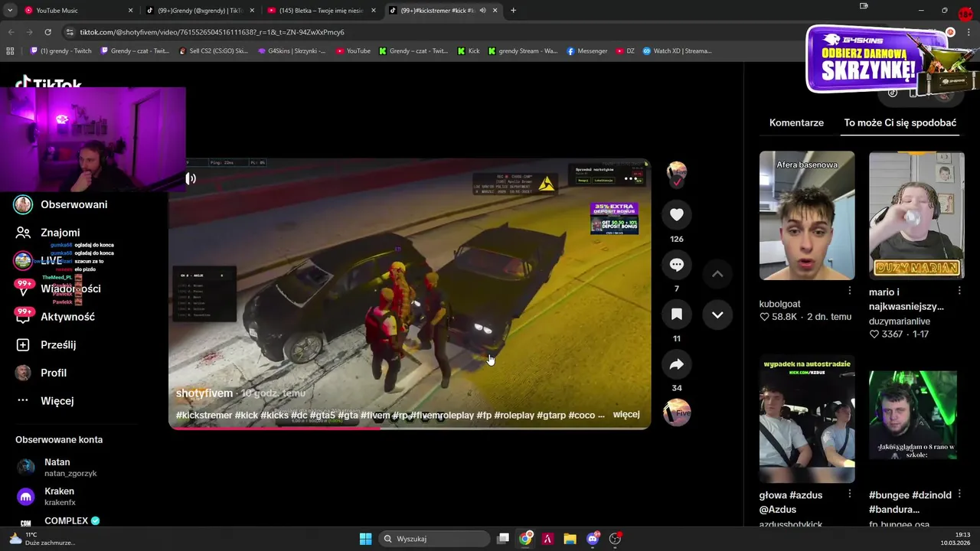
Task: Open wypadek na autostradzie video thumbnail
Action: click(x=807, y=419)
